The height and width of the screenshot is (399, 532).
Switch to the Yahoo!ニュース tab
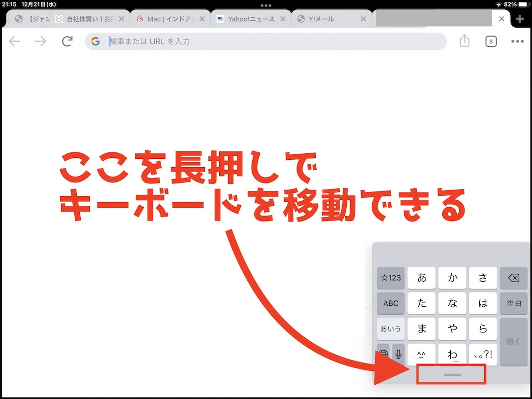click(251, 19)
